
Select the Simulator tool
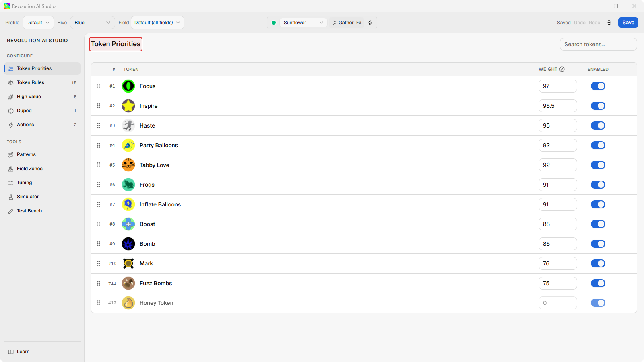(42, 197)
